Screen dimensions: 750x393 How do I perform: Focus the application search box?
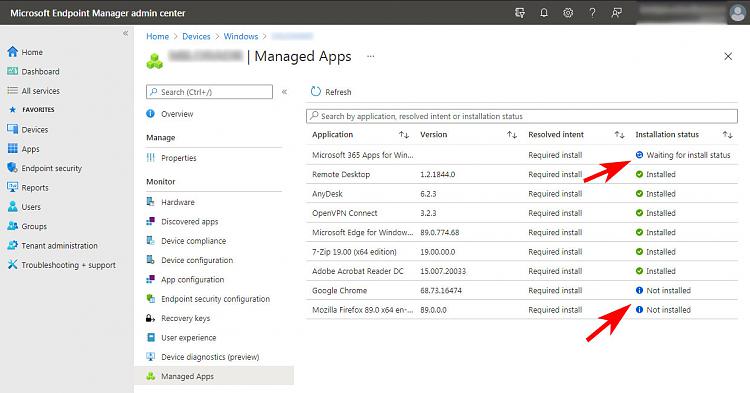click(x=521, y=116)
